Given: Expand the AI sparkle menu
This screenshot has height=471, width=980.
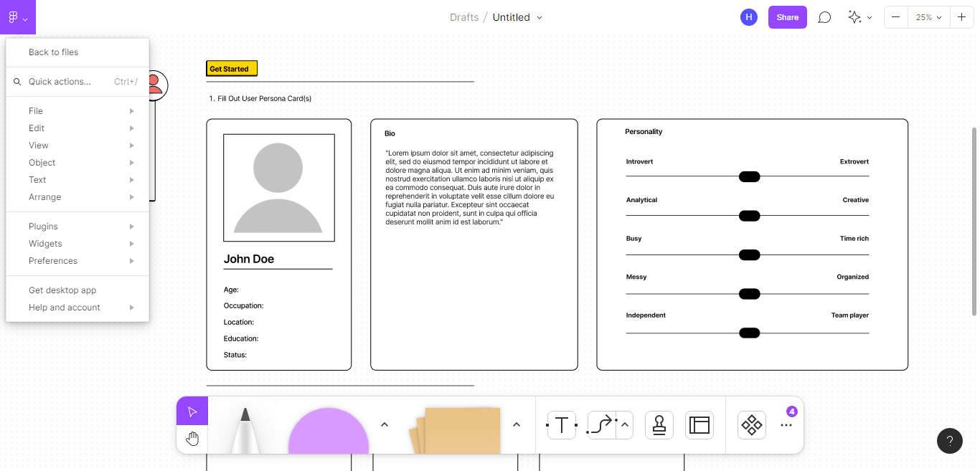Looking at the screenshot, I should tap(859, 16).
